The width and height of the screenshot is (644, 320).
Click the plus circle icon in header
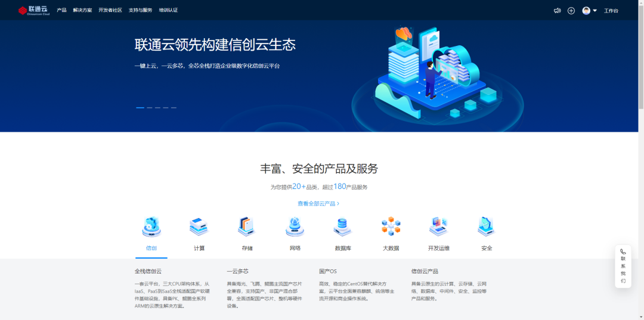[571, 11]
